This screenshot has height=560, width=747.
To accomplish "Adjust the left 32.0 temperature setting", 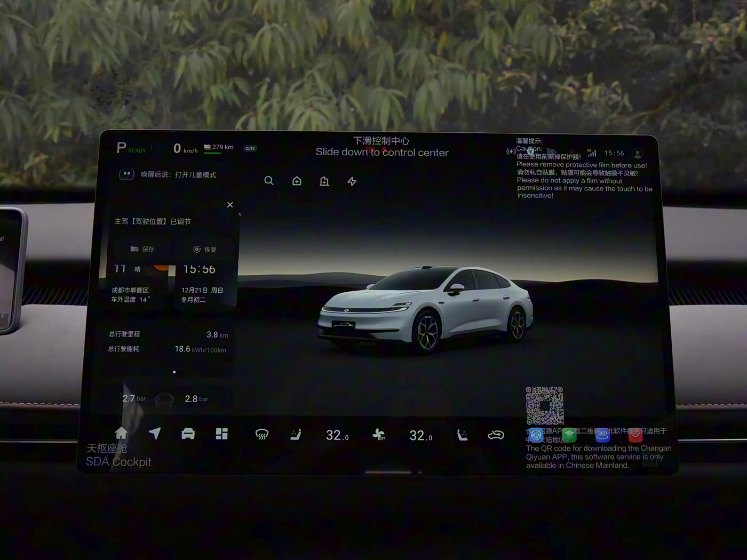I will (x=337, y=436).
